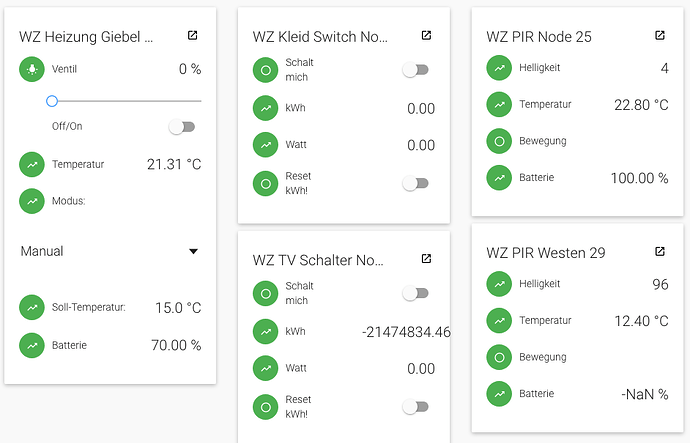
Task: Click Batterie chart icon in WZ PIR Westen 29
Action: (499, 394)
